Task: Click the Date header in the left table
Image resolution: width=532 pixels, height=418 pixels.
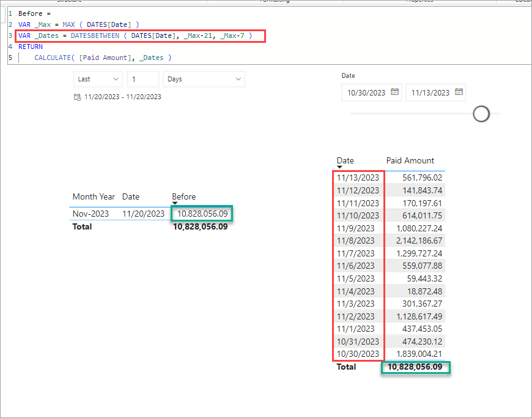Action: coord(131,196)
